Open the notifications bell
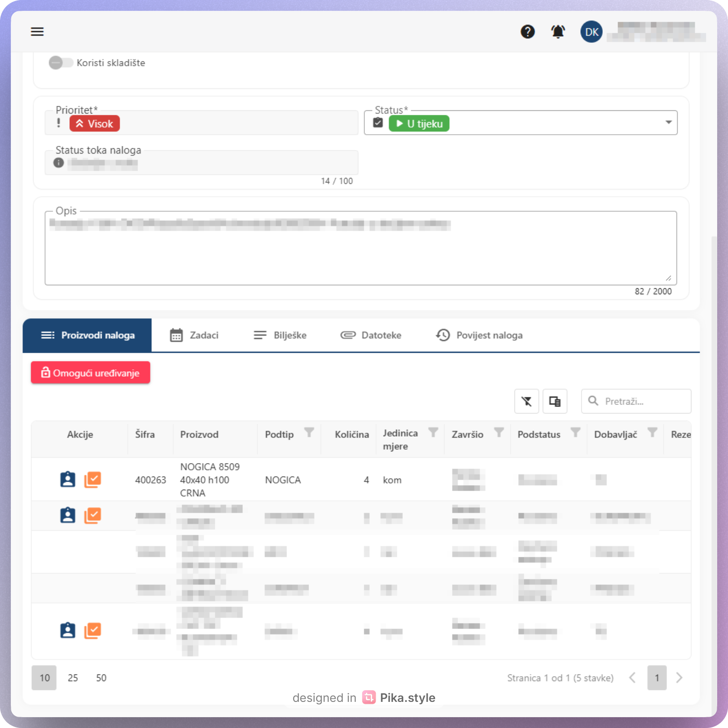Image resolution: width=728 pixels, height=728 pixels. 558,32
